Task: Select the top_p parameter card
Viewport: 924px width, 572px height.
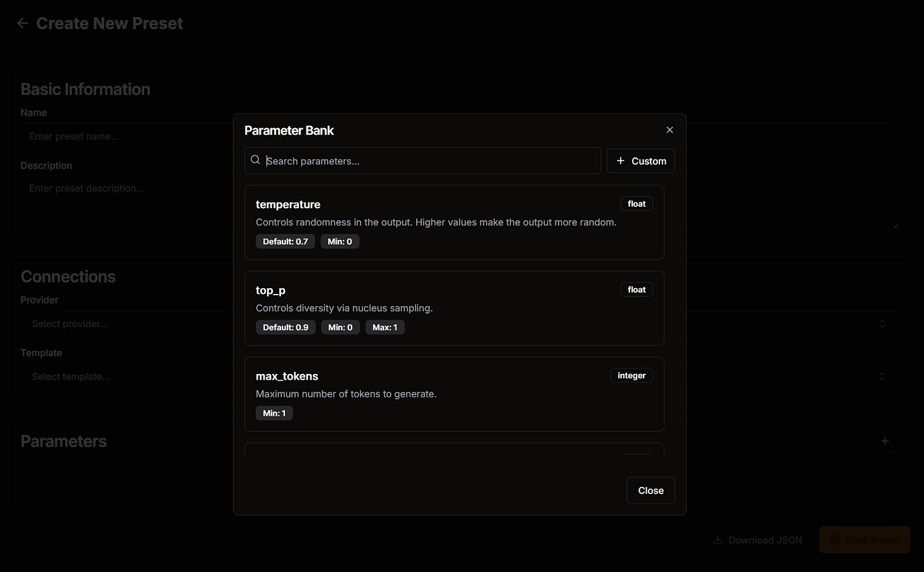Action: pos(454,308)
